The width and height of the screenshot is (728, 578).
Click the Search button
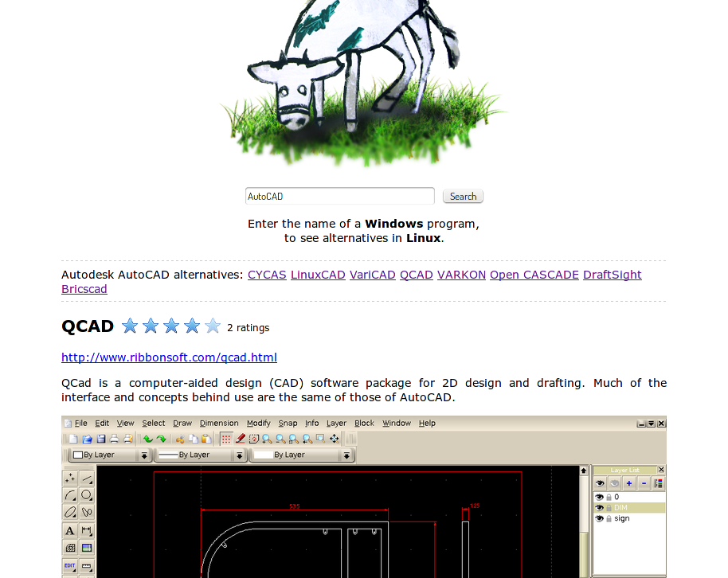(x=463, y=197)
